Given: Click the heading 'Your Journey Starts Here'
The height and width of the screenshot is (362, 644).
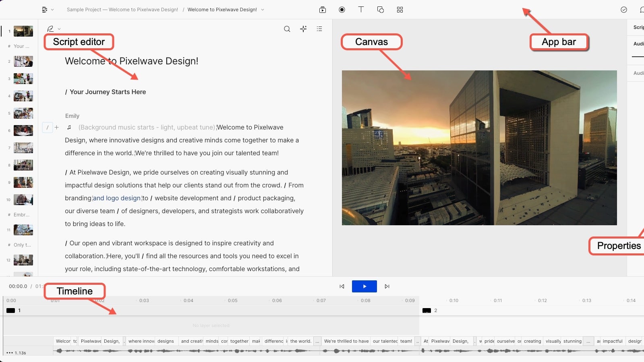Looking at the screenshot, I should point(108,92).
